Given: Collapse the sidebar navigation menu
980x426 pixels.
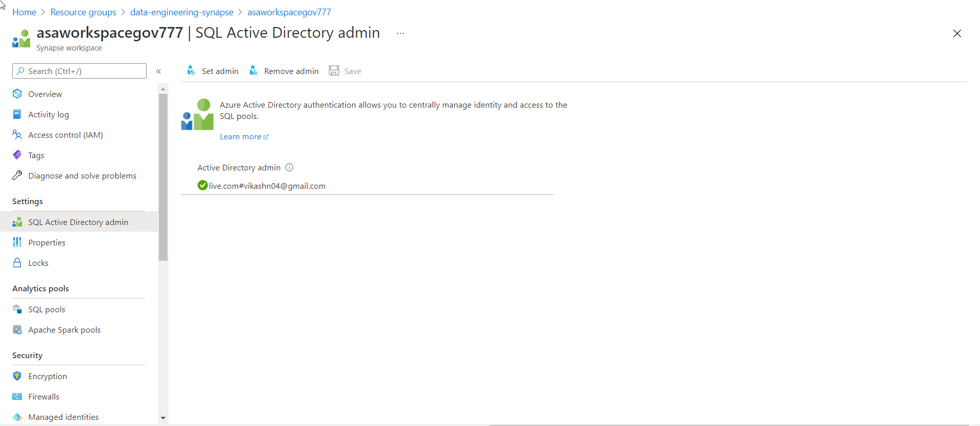Looking at the screenshot, I should [x=159, y=71].
